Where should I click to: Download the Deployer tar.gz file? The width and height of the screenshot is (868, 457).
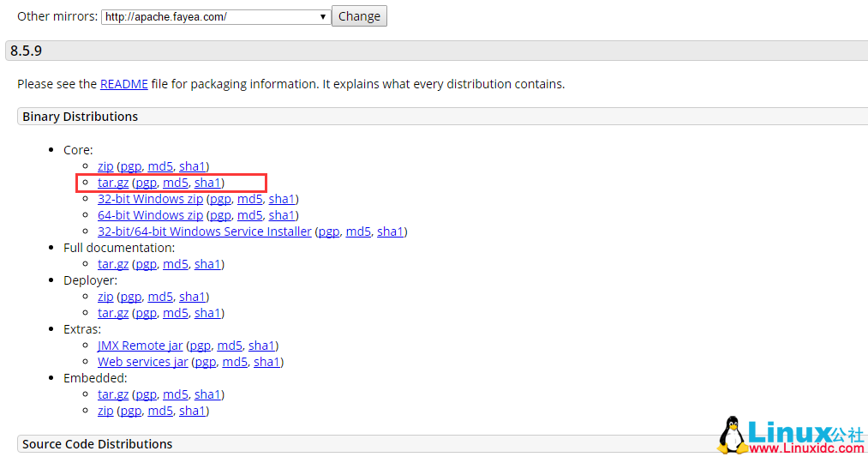click(112, 313)
